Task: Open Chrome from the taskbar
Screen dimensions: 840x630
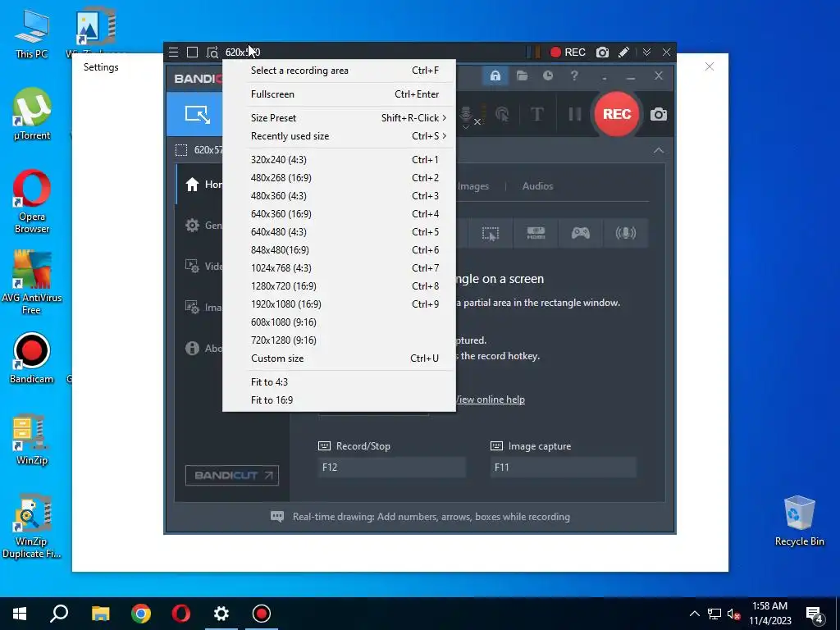Action: (x=141, y=614)
